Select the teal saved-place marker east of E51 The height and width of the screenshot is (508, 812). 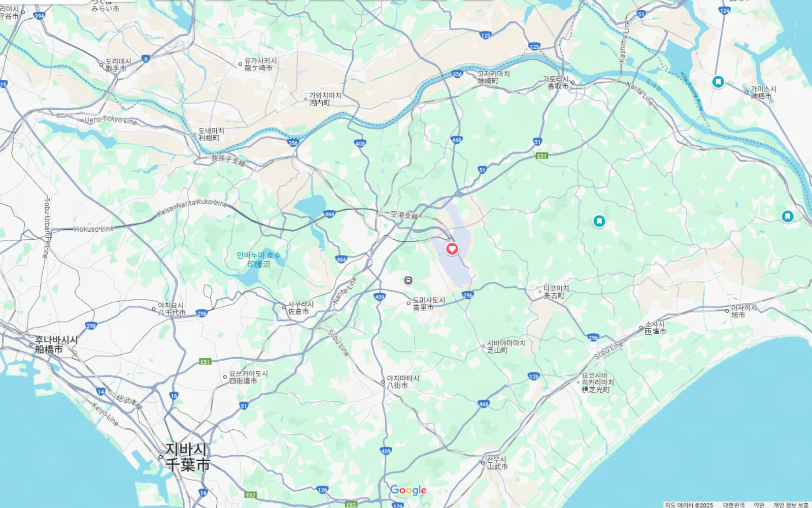(x=599, y=221)
